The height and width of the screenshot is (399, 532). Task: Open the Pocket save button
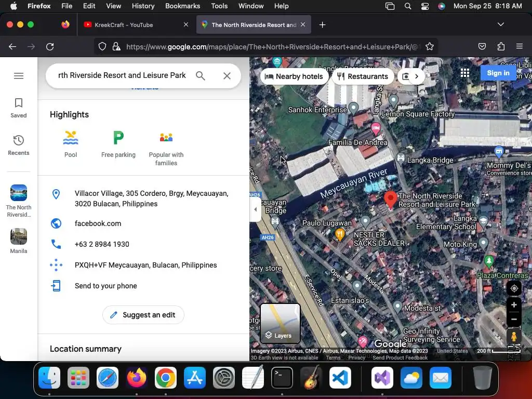(x=482, y=46)
